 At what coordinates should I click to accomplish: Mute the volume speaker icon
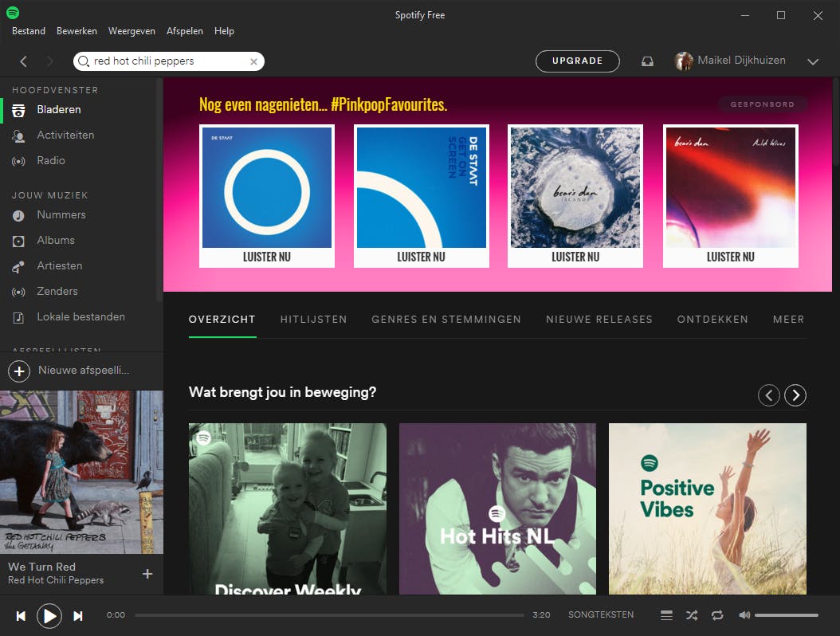tap(744, 614)
